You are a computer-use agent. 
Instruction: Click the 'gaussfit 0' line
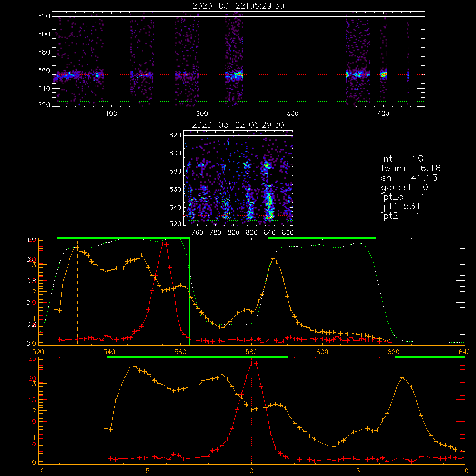[x=404, y=187]
